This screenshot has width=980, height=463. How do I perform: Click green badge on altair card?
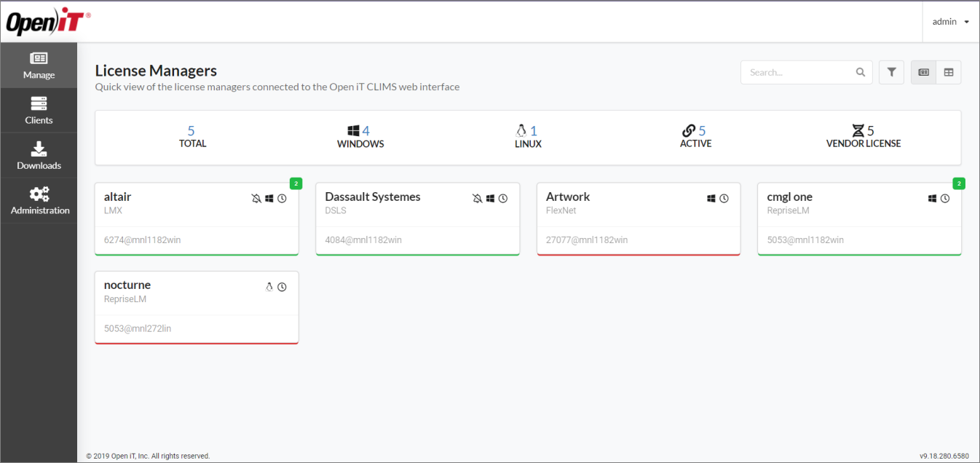296,183
